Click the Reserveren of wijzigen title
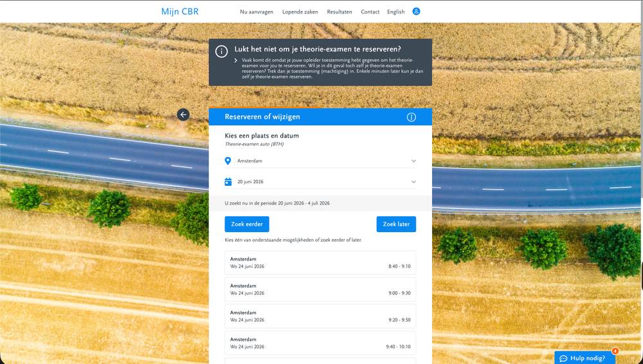The image size is (643, 364). 262,117
